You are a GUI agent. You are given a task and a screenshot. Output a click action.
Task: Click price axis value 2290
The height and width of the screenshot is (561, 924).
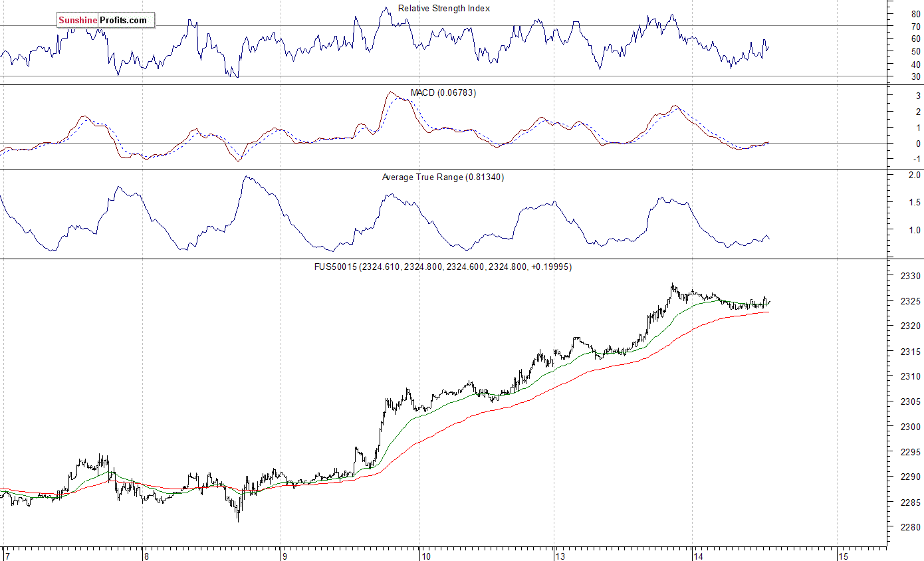click(x=911, y=477)
